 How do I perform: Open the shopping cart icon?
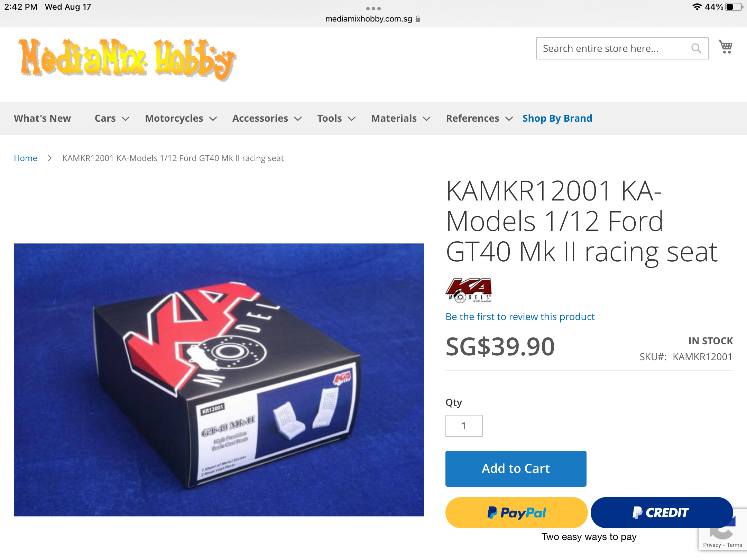click(x=726, y=47)
